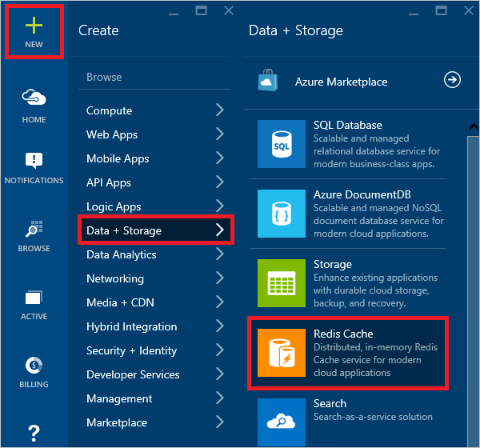
Task: Open the BROWSE magnifier icon
Action: click(34, 229)
